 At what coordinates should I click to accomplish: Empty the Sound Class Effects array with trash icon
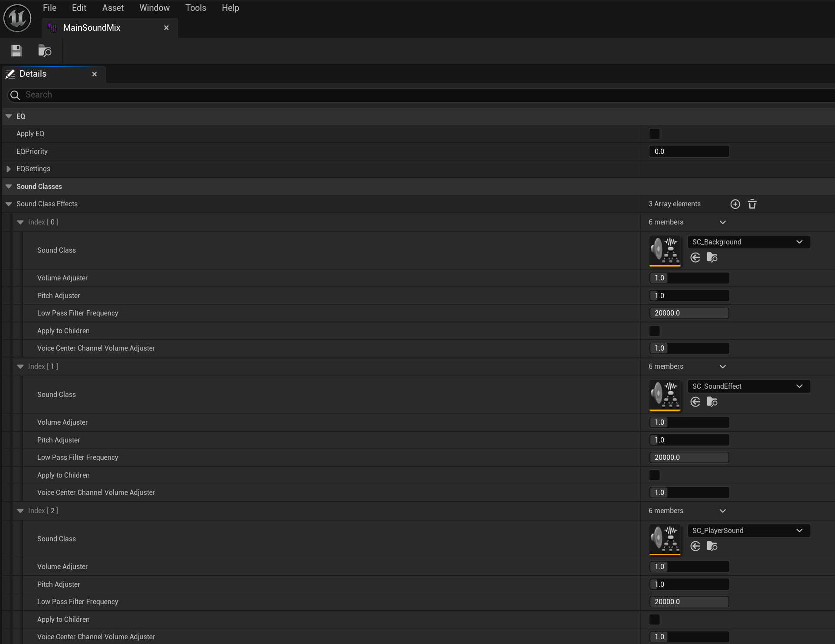click(x=752, y=204)
